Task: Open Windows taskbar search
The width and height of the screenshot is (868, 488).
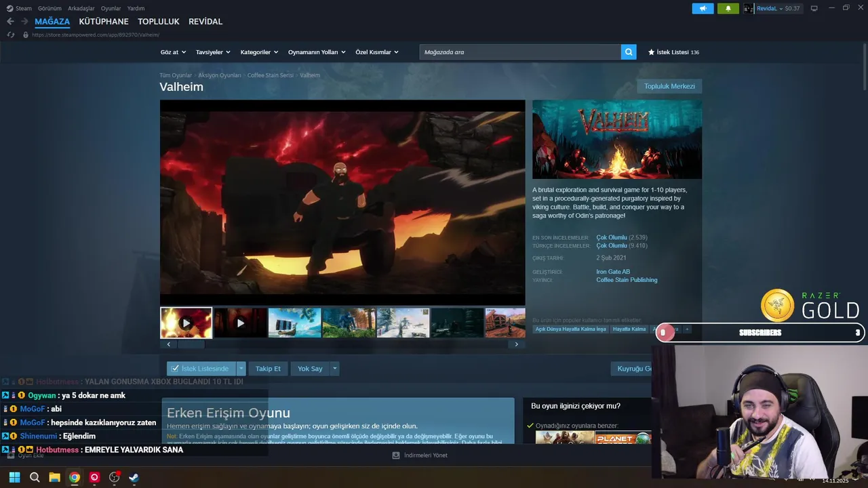Action: [x=35, y=477]
